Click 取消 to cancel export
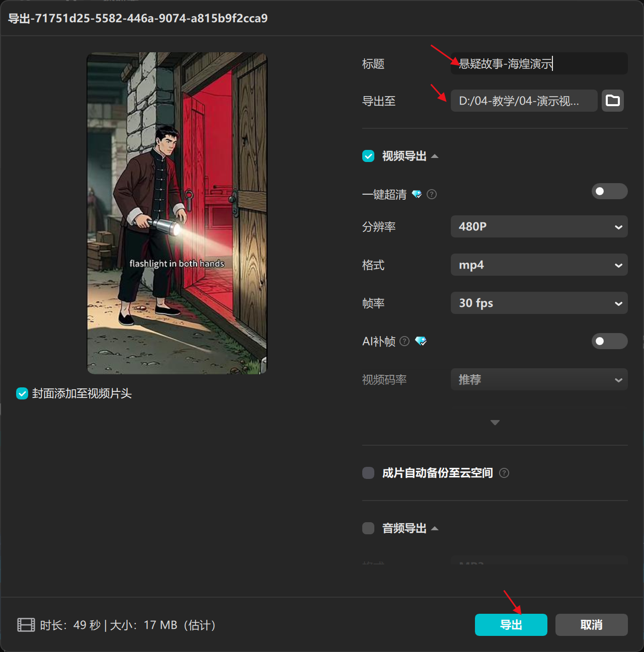Image resolution: width=644 pixels, height=652 pixels. pos(591,625)
